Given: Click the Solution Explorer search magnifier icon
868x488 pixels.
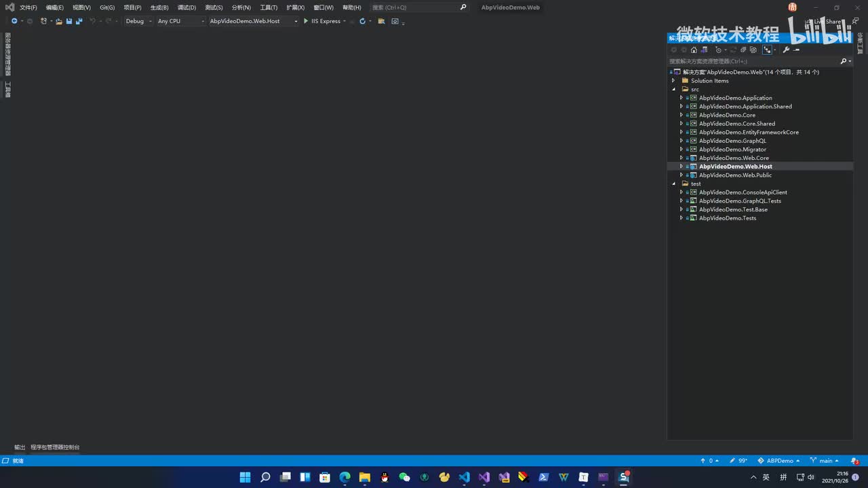Looking at the screenshot, I should point(844,61).
